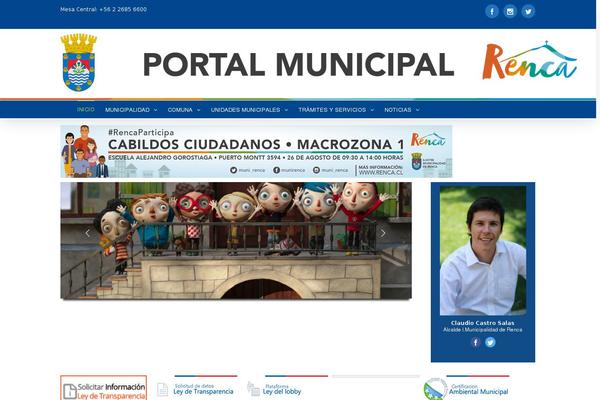Expand the TRÁMITES Y SERVICIOS dropdown chevron
600x400 pixels.
pos(372,110)
